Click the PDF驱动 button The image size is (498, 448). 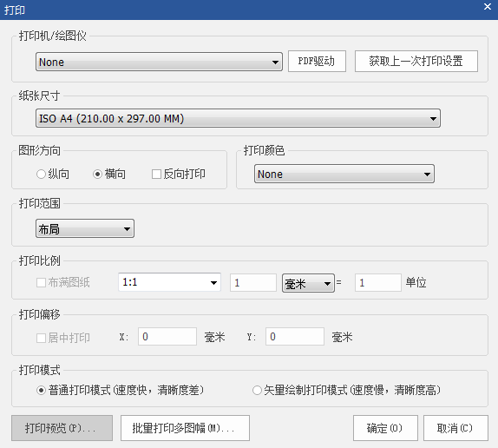pyautogui.click(x=317, y=61)
